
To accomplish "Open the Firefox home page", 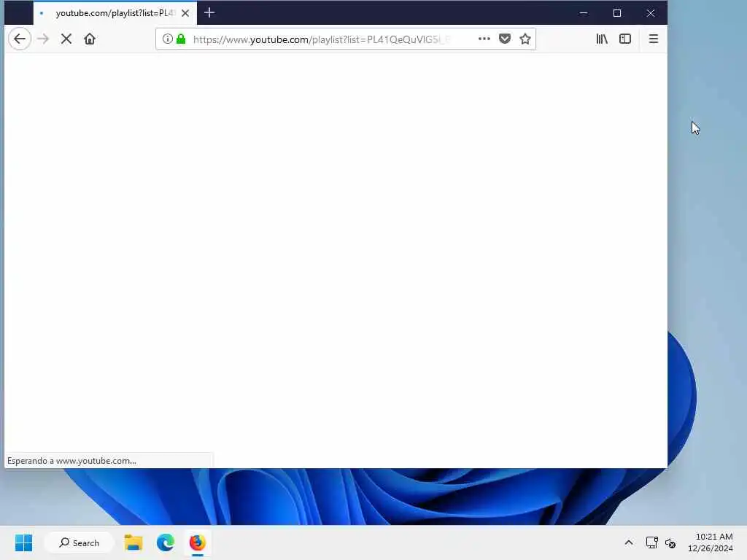I will point(90,39).
